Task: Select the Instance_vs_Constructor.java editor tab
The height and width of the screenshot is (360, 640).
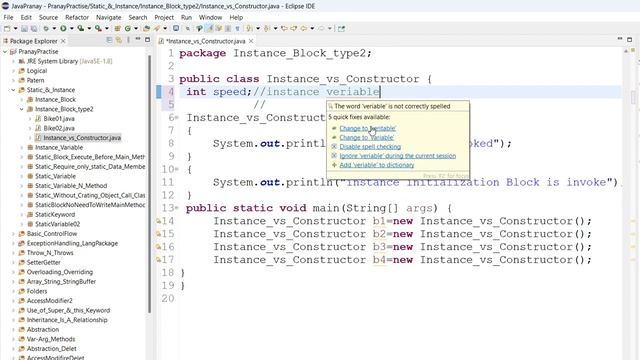Action: (206, 41)
